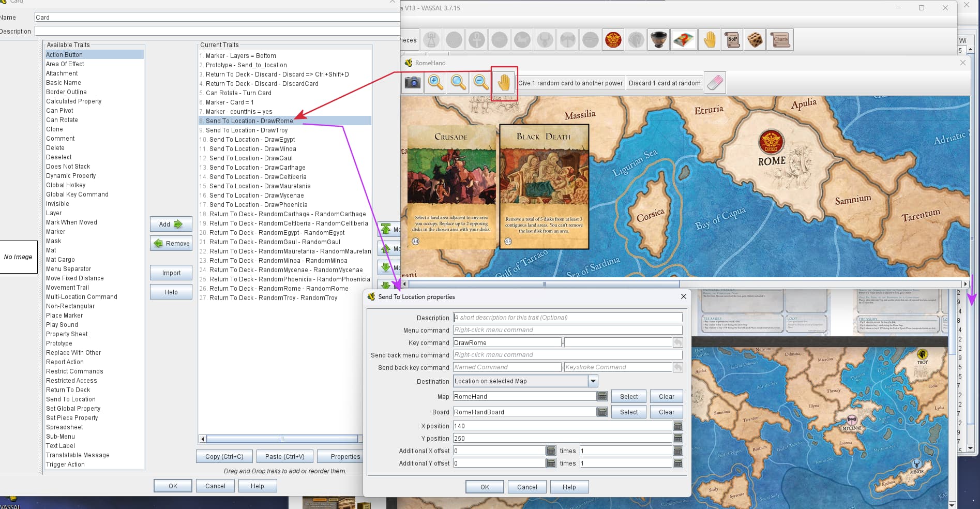Open the calculator icon next to the Board field
This screenshot has height=509, width=980.
tap(602, 412)
